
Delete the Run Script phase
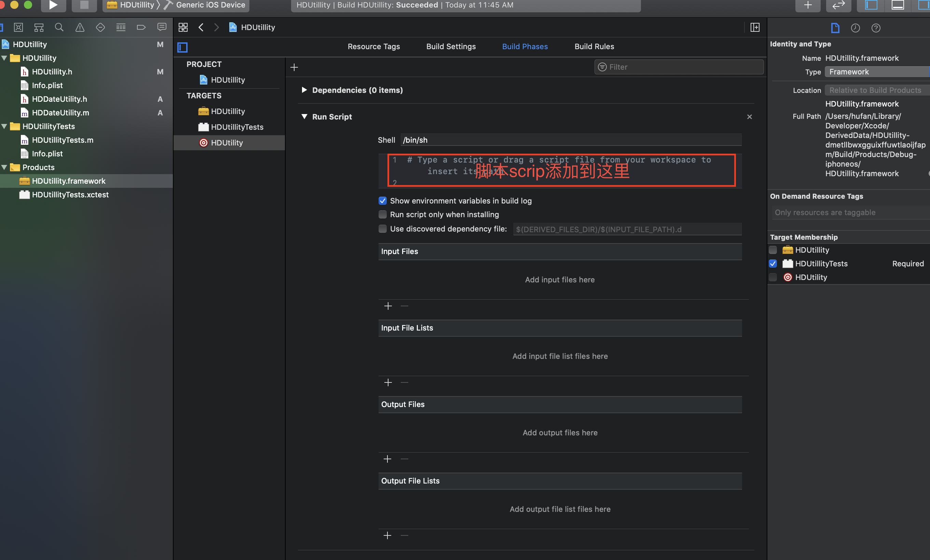[x=749, y=116]
